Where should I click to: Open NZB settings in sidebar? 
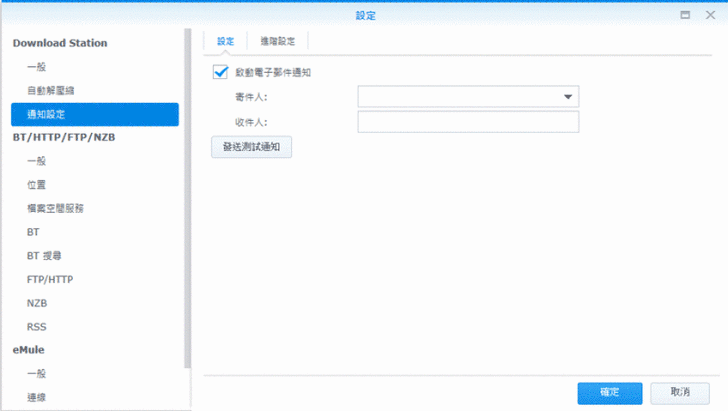coord(37,303)
